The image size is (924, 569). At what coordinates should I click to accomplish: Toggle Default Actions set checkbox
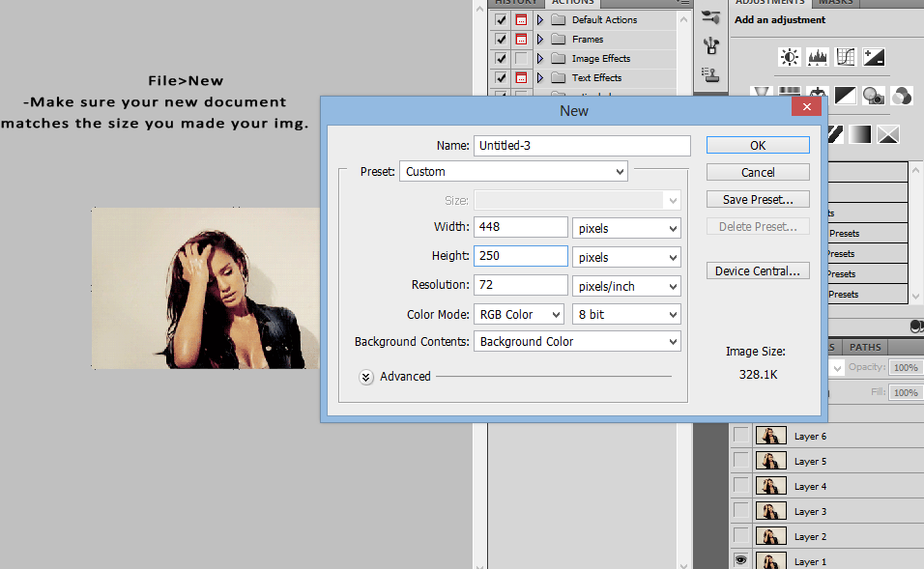(501, 19)
